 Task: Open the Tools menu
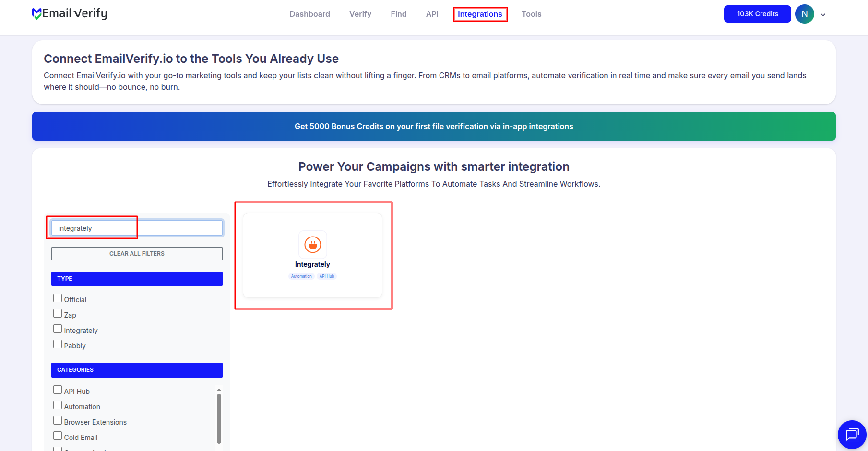coord(532,14)
